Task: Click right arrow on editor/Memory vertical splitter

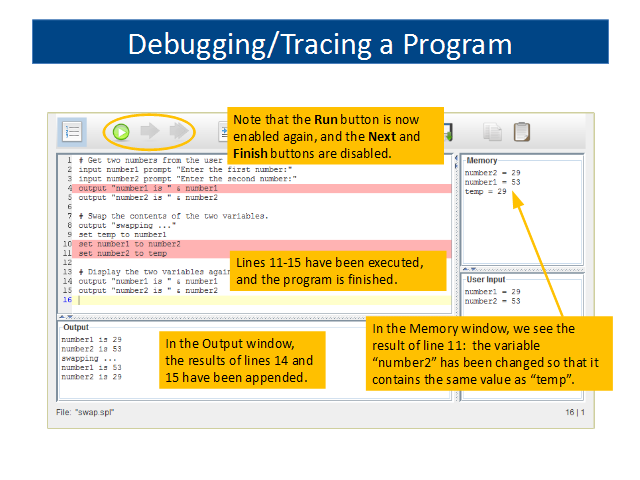Action: coord(456,166)
